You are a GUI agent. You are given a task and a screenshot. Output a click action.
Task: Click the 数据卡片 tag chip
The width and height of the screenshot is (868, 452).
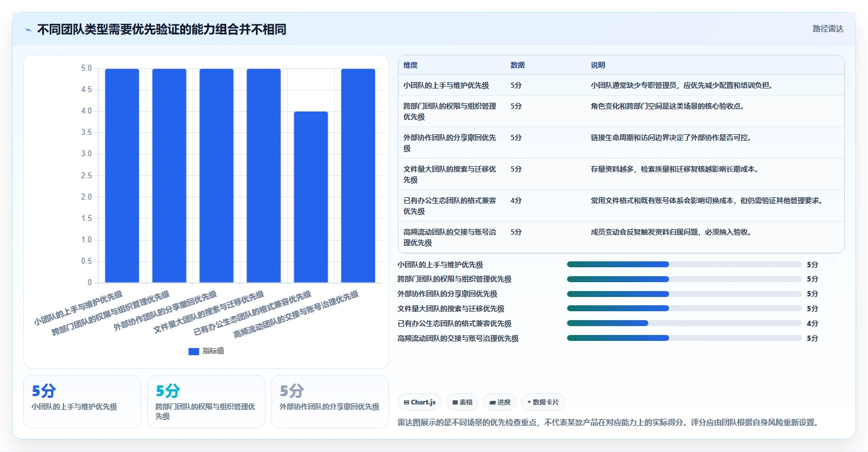click(543, 402)
